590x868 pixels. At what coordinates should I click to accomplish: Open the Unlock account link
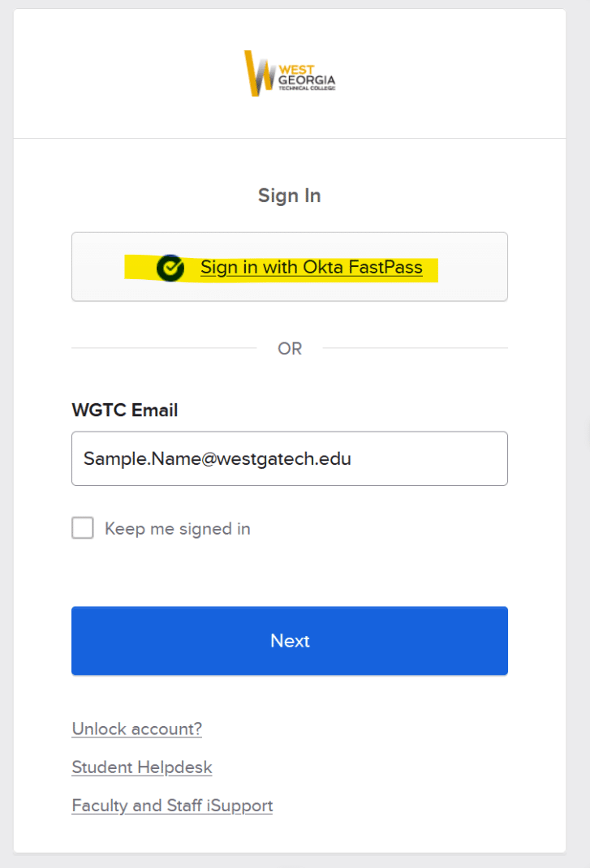coord(136,728)
